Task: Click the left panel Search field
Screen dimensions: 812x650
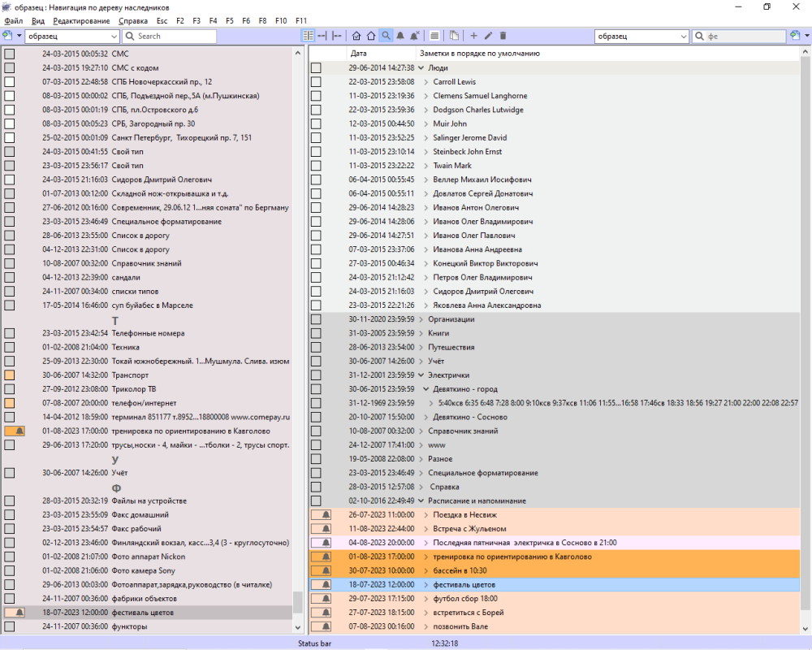Action: (170, 37)
